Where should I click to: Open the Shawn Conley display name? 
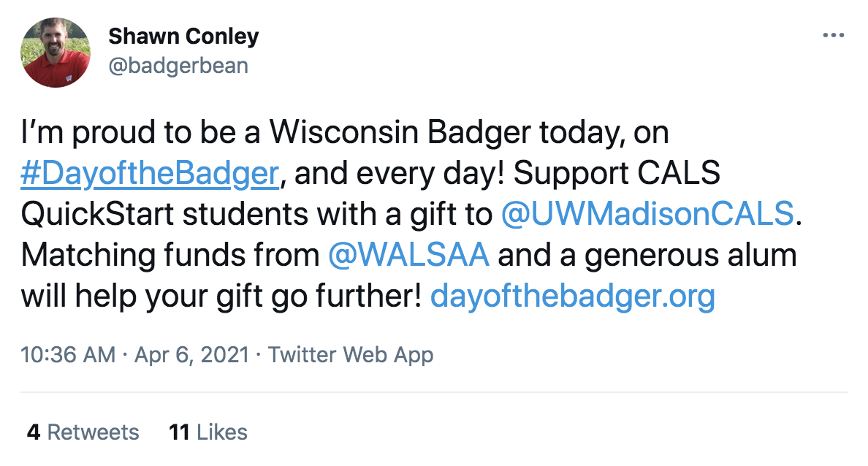click(x=183, y=36)
